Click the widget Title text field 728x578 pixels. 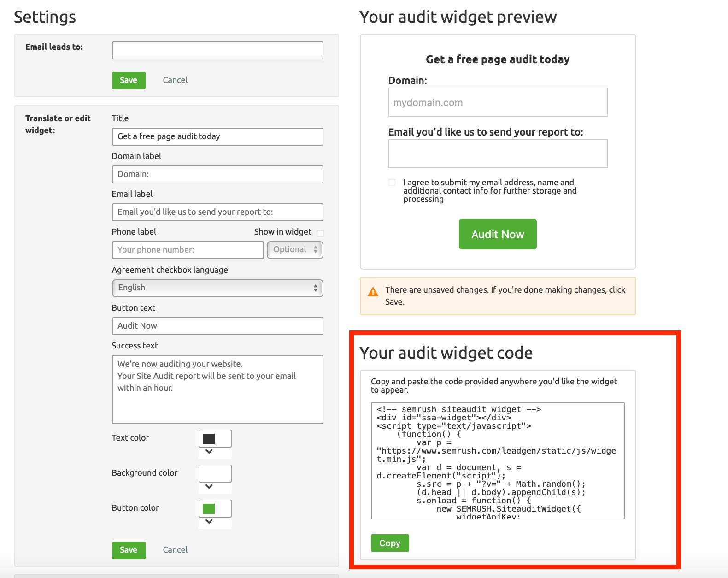click(217, 136)
